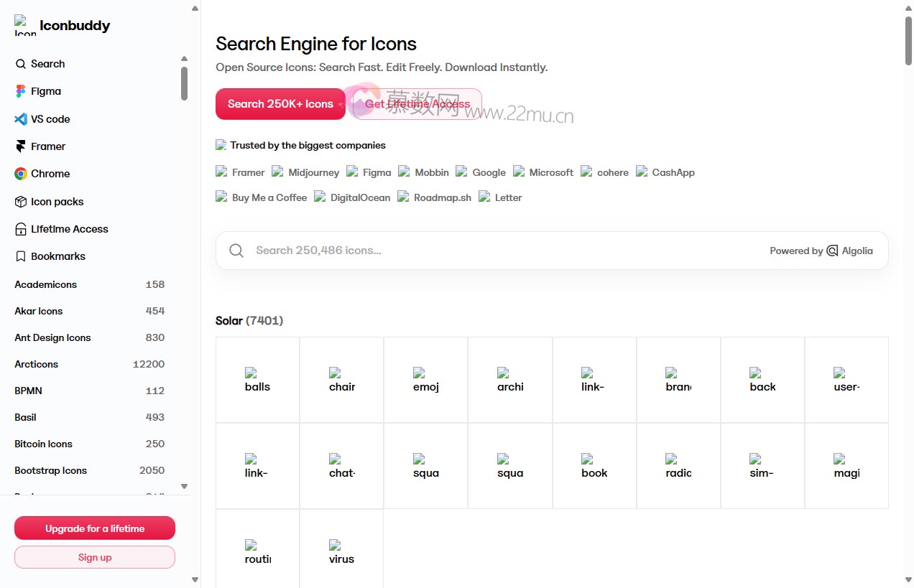Viewport: 914px width, 588px height.
Task: Click the magnifier icon in search bar
Action: click(236, 251)
